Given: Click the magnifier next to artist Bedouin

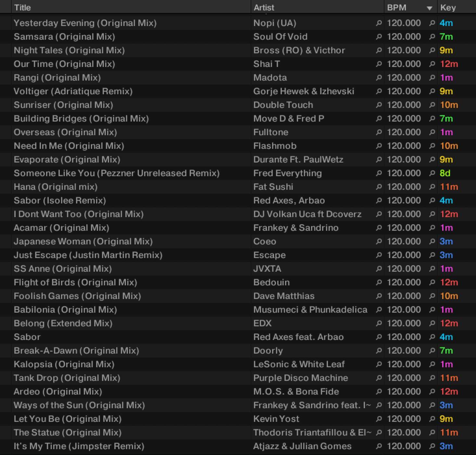Looking at the screenshot, I should [x=379, y=282].
